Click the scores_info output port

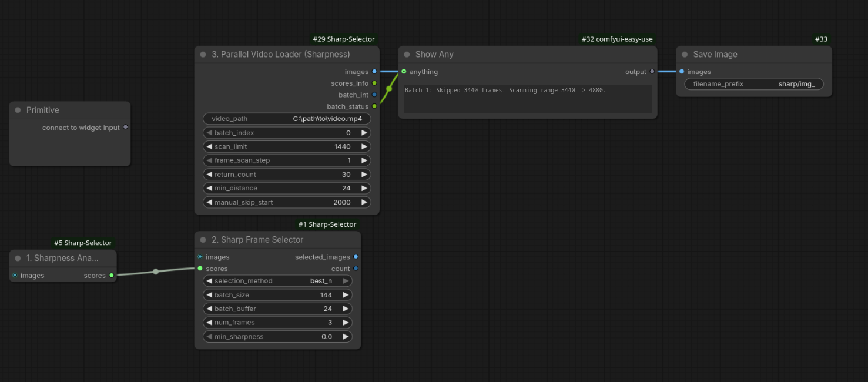click(x=374, y=83)
